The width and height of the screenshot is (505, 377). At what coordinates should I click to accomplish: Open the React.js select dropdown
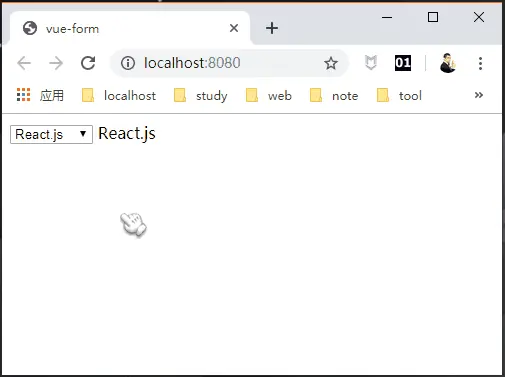coord(51,135)
